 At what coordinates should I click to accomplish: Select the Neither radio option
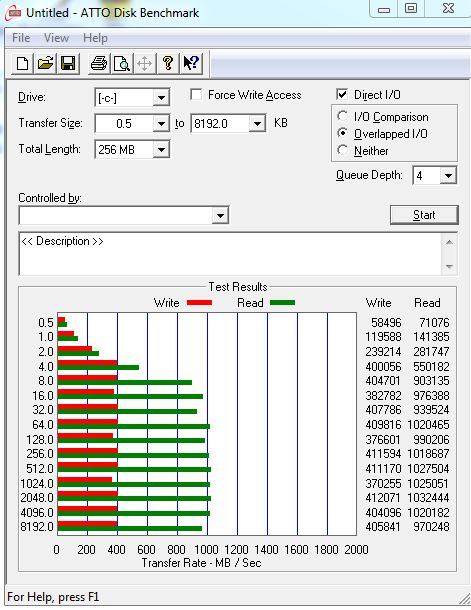click(x=342, y=150)
